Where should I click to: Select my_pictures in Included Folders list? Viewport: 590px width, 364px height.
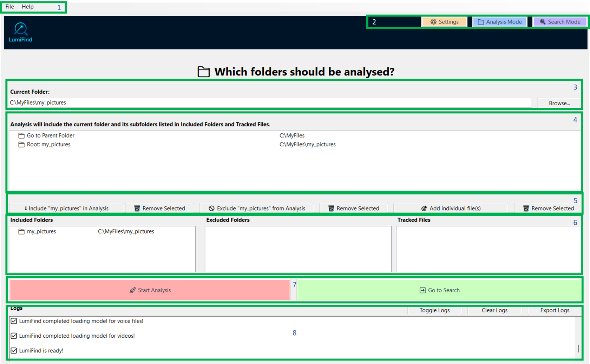coord(102,231)
